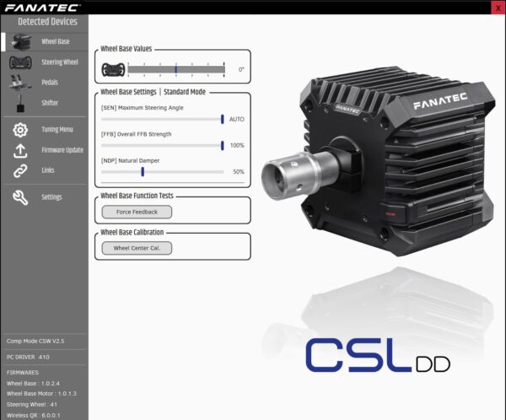Click the Wheel Center Cal. button
This screenshot has height=420, width=506.
137,248
